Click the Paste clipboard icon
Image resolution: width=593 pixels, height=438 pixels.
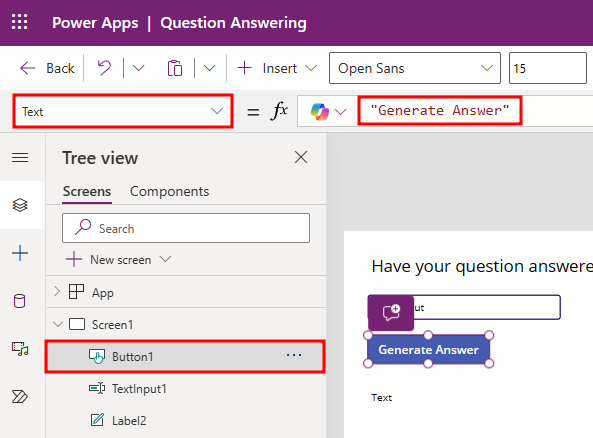tap(175, 68)
